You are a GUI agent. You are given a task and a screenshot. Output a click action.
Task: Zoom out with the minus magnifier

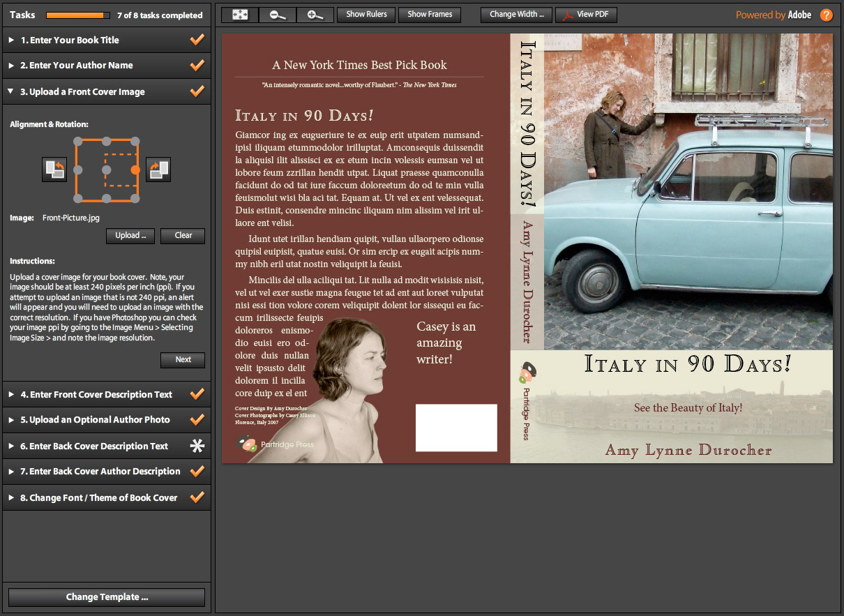pos(278,15)
